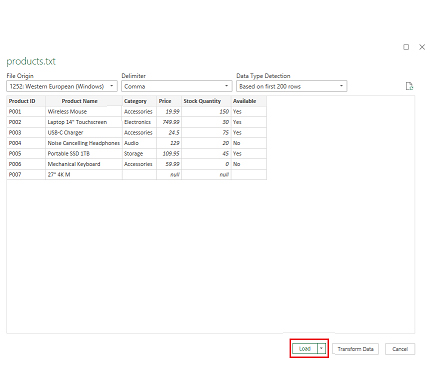Select the Price column header
Viewport: 430px width, 384px height.
pos(169,101)
